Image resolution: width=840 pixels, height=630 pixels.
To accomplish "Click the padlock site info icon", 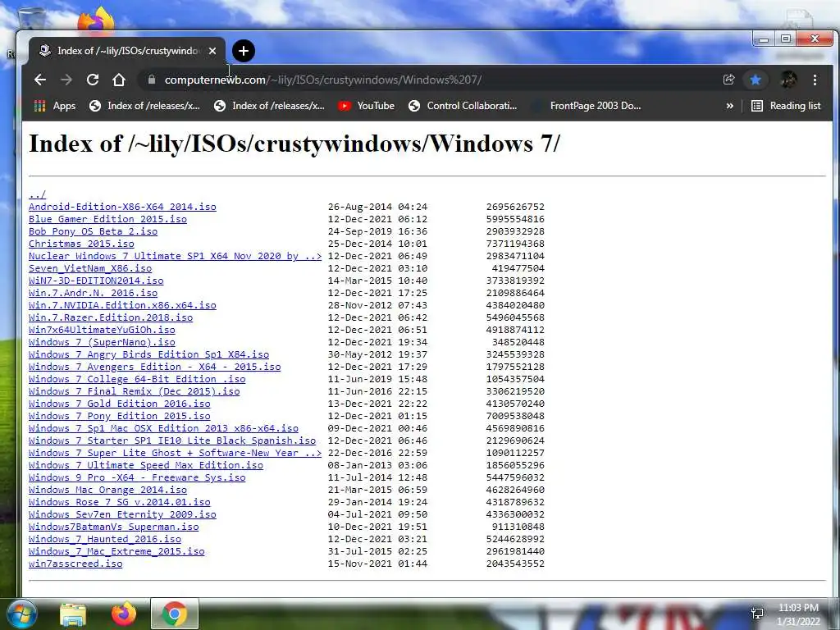I will 152,80.
